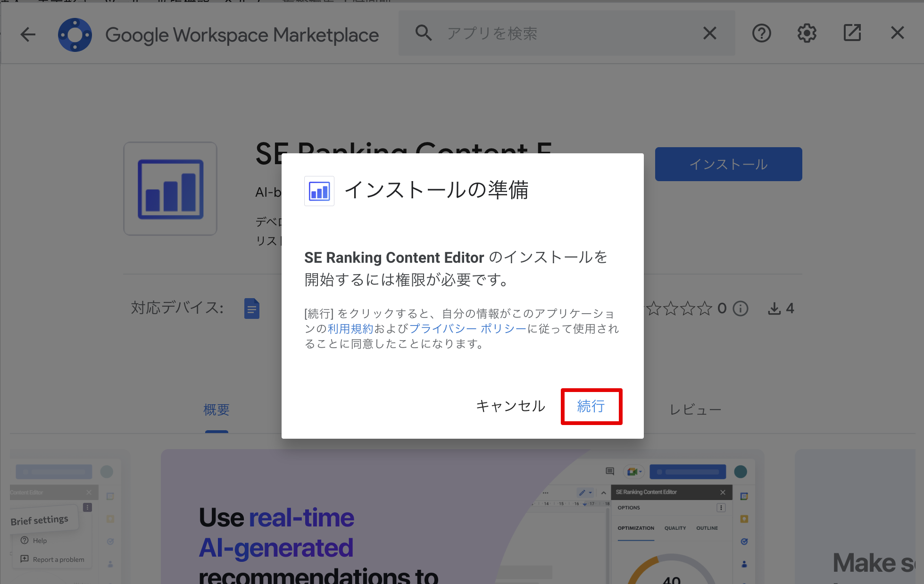Select the large SE Ranking app logo
Screen dimensions: 924x584
[170, 189]
